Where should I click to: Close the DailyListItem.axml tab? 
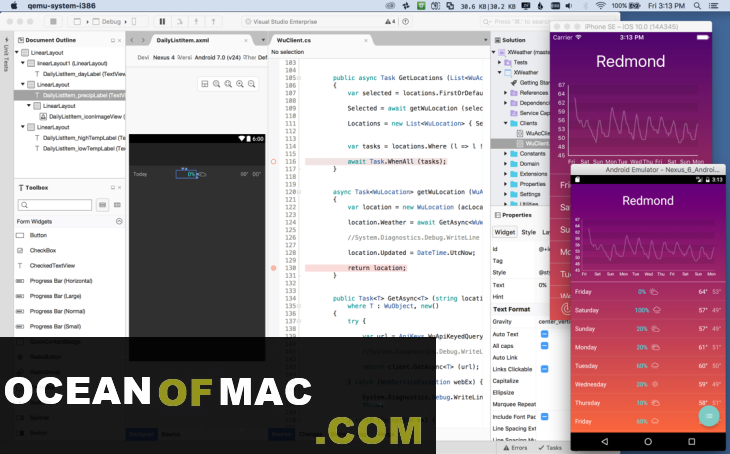pos(246,41)
